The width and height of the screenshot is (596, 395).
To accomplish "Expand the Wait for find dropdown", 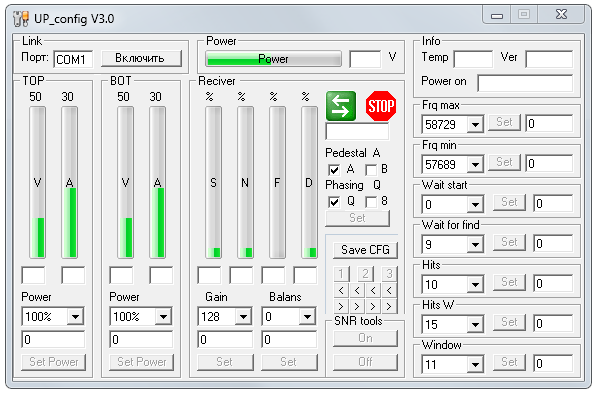I will tap(475, 244).
